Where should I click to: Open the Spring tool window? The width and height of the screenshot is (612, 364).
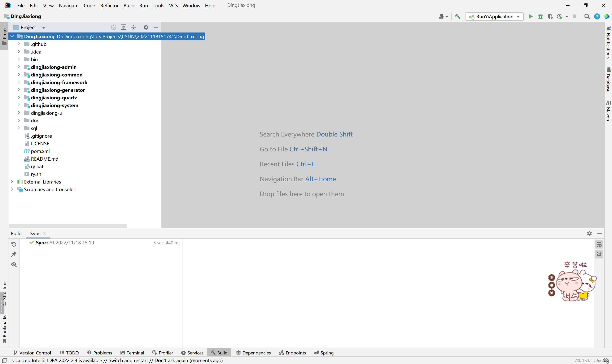tap(324, 353)
